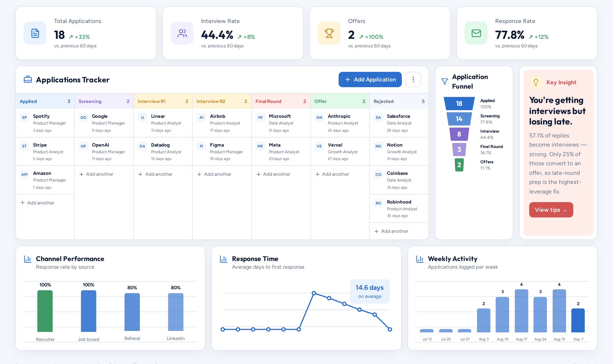Open the three-dot more options menu
The height and width of the screenshot is (364, 613).
click(413, 80)
